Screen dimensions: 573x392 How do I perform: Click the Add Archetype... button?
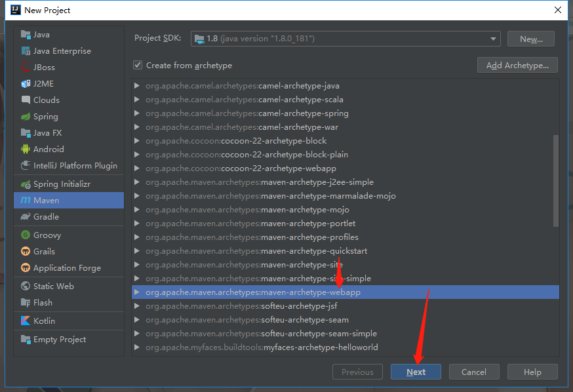point(517,65)
